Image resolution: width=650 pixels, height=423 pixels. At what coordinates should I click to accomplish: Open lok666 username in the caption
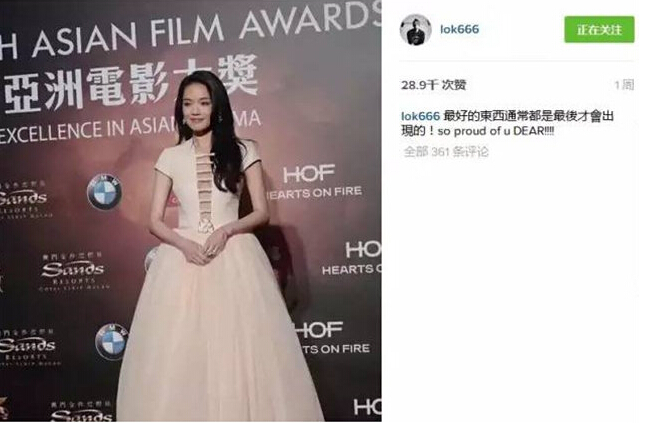[x=420, y=116]
